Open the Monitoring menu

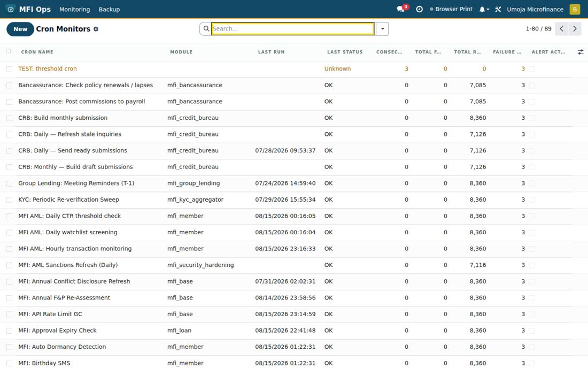tap(75, 10)
